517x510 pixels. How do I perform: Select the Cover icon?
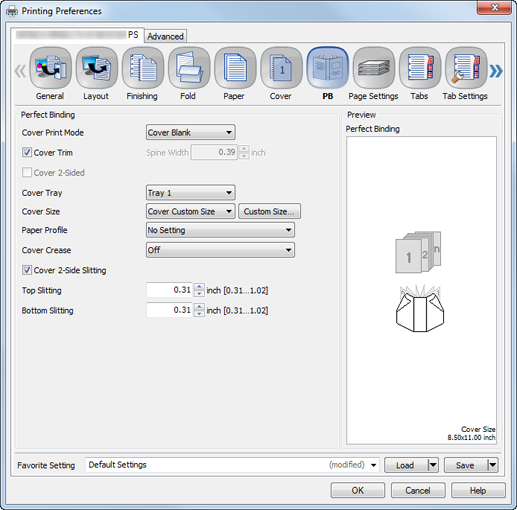point(281,68)
